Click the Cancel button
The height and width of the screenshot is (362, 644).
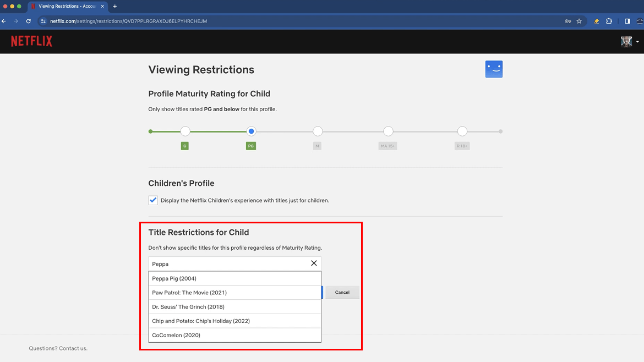click(x=342, y=292)
